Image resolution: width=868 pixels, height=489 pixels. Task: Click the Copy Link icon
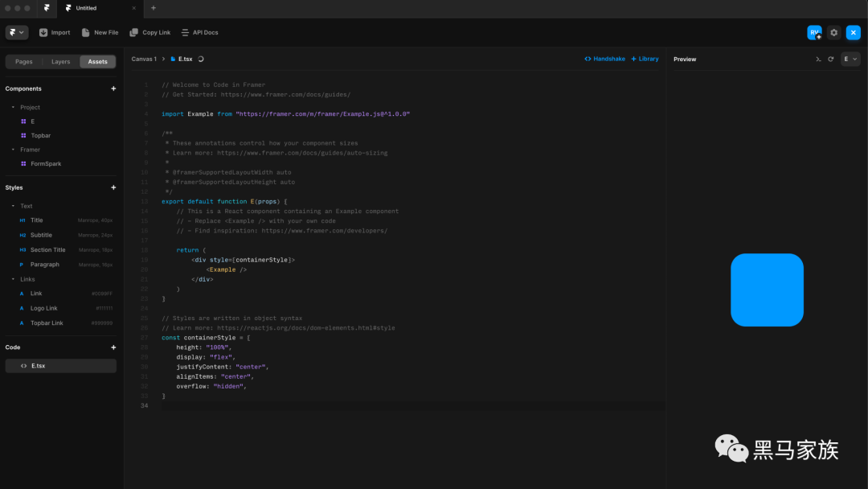click(x=134, y=33)
